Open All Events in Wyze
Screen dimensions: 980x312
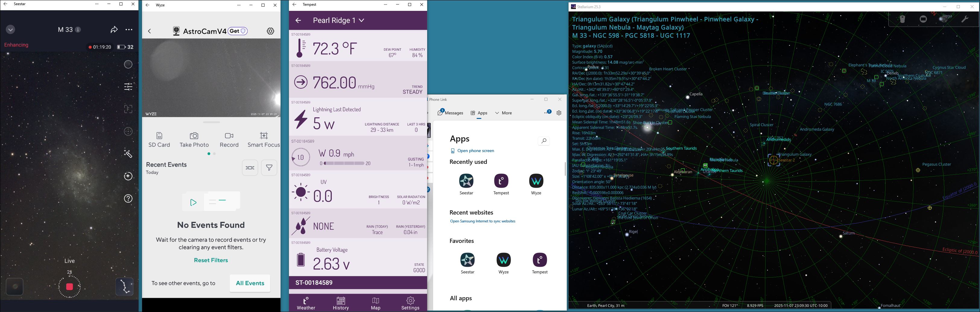[250, 283]
